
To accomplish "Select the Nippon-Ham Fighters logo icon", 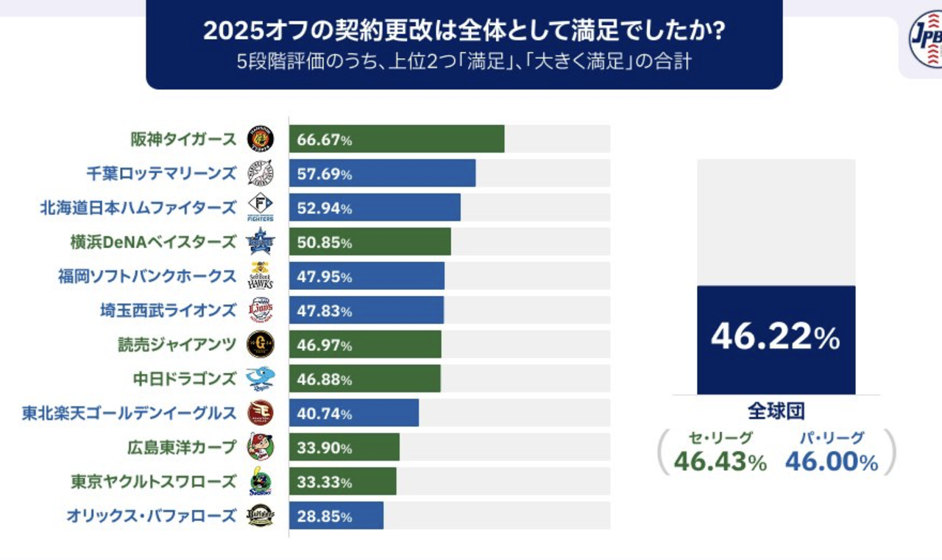I will pyautogui.click(x=260, y=208).
